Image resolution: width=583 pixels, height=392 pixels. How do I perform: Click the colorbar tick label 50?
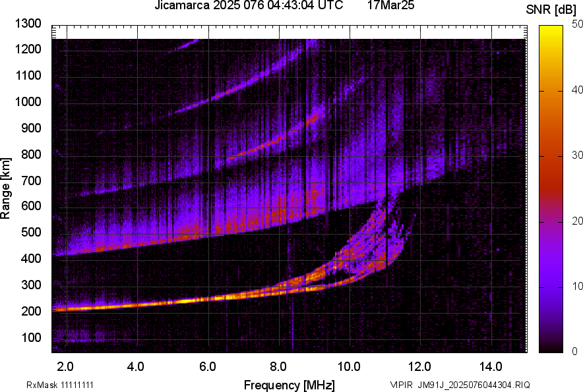coord(577,24)
